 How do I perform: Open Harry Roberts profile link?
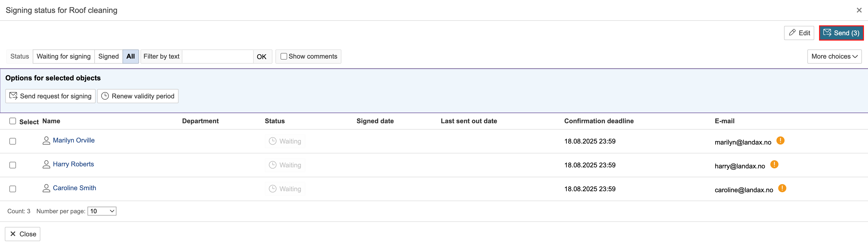pyautogui.click(x=73, y=164)
